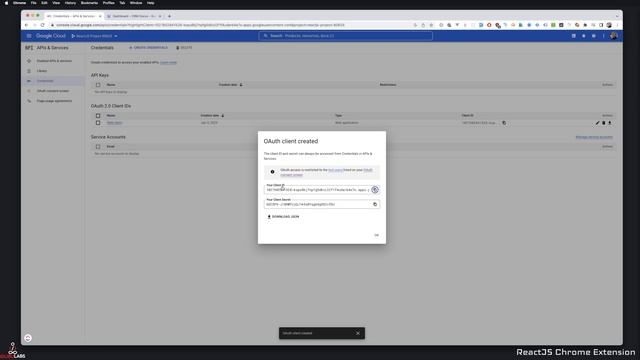Image resolution: width=640 pixels, height=360 pixels.
Task: Open the Google Cloud navigation menu
Action: point(29,36)
